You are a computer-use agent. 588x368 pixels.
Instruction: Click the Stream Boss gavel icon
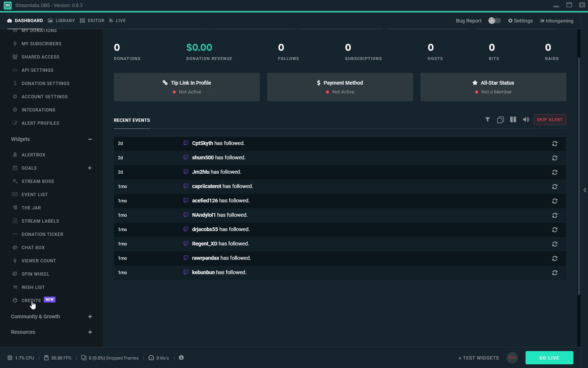15,181
